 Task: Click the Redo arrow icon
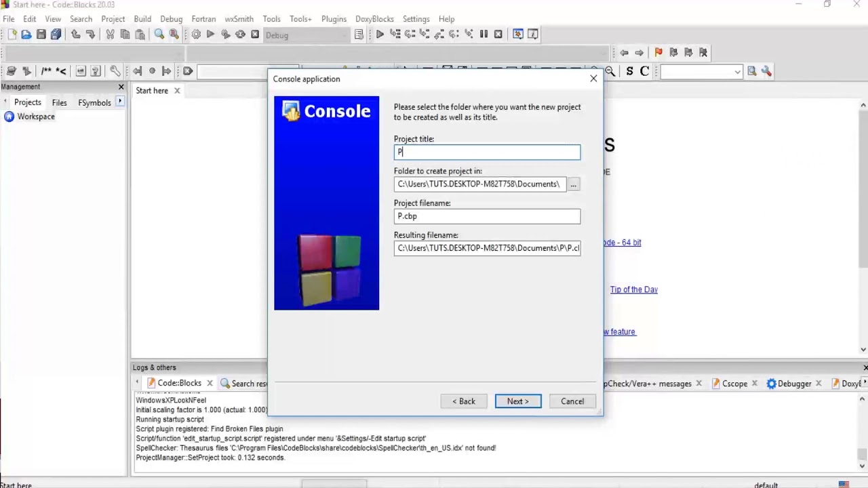tap(90, 35)
